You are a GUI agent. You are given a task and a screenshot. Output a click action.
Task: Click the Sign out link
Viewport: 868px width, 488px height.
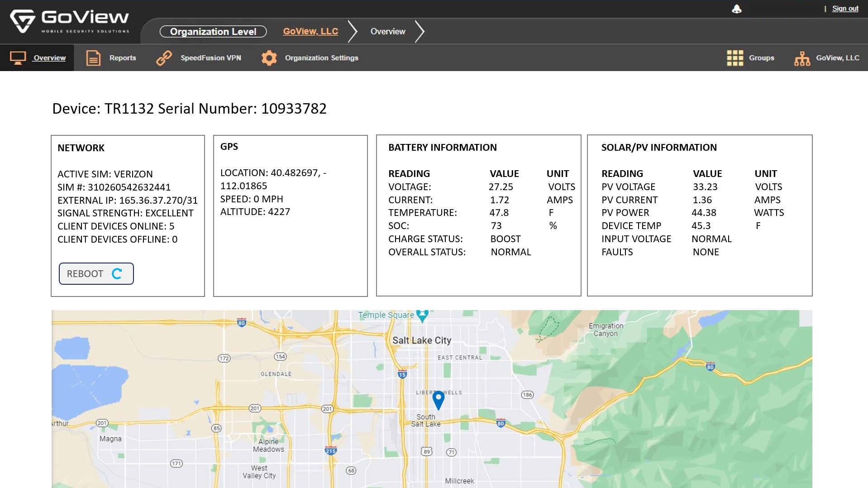pos(845,9)
